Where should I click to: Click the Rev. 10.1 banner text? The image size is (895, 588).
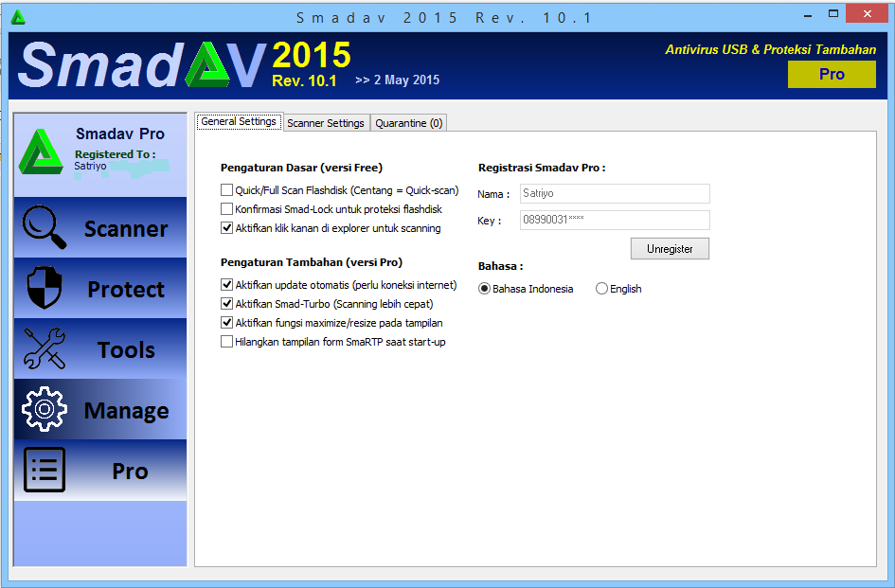304,80
